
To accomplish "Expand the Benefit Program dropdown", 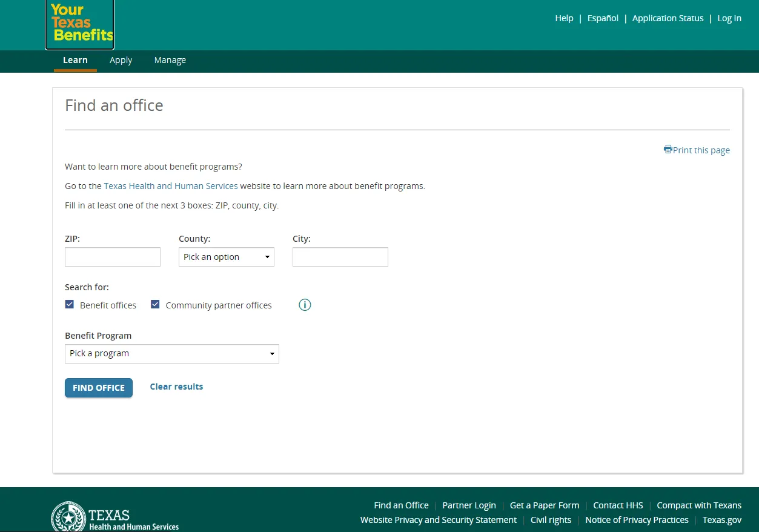I will [x=172, y=354].
